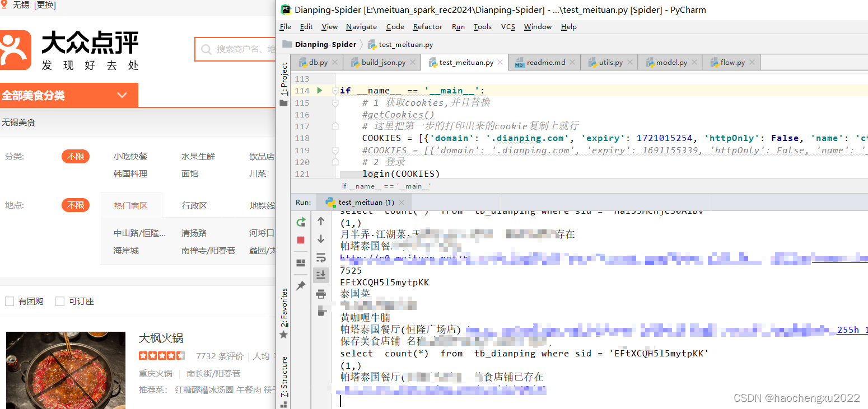This screenshot has height=409, width=868.
Task: Select 不限 in the 分类 row
Action: [76, 156]
